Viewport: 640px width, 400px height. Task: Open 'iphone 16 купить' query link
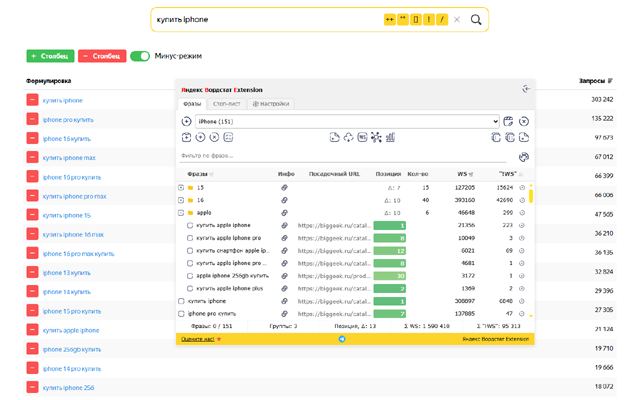[x=67, y=139]
